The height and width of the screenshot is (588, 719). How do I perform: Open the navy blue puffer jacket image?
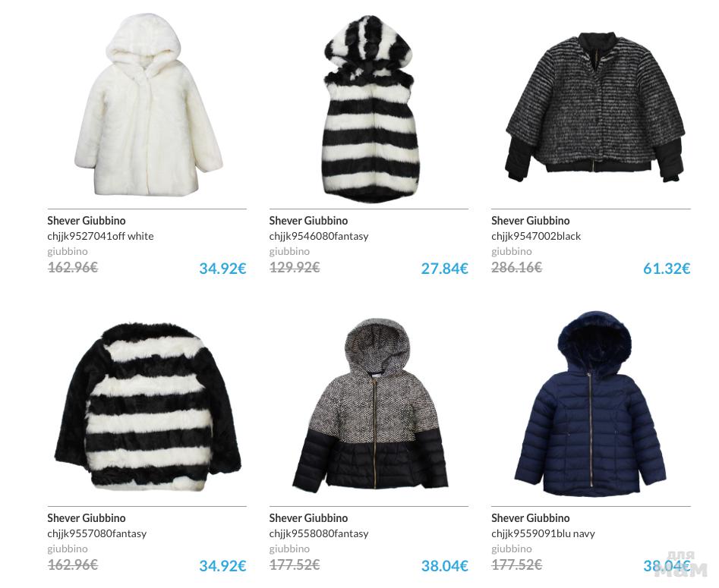click(x=591, y=404)
